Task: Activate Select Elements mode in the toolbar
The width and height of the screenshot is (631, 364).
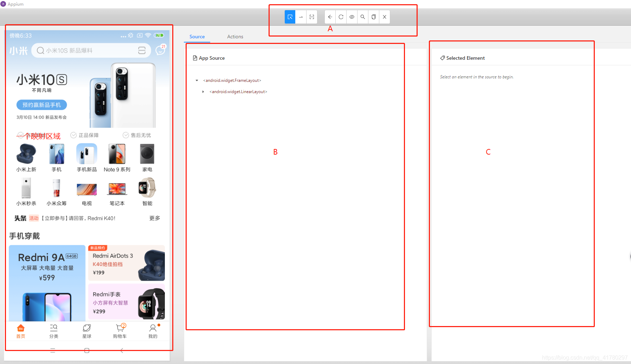Action: pos(290,17)
